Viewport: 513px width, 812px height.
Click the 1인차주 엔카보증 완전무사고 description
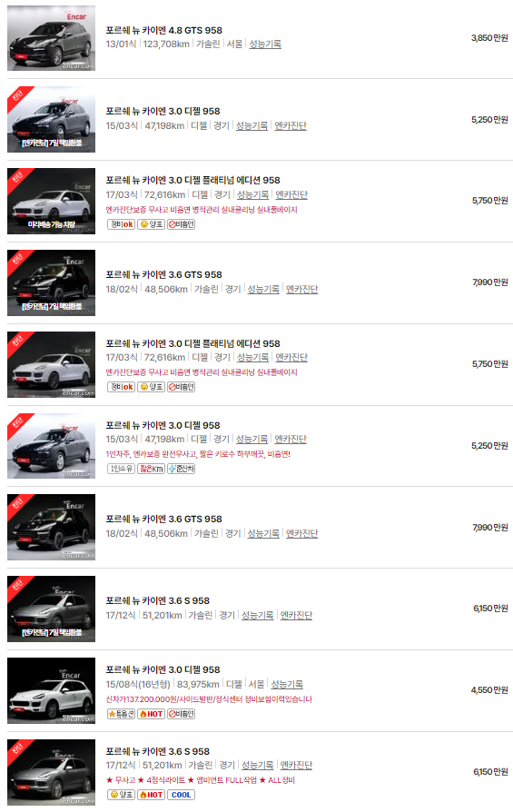coord(198,454)
